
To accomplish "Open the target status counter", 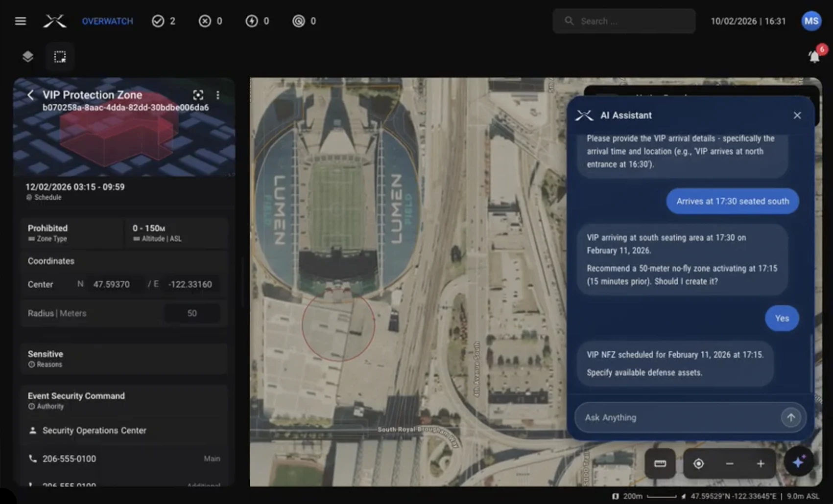I will tap(304, 21).
